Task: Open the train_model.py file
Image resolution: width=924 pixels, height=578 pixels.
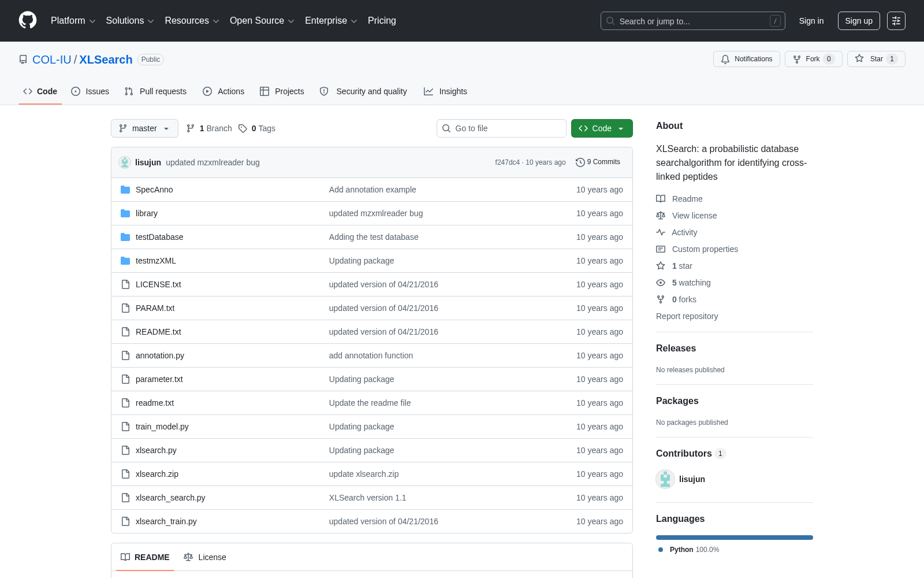Action: click(162, 427)
